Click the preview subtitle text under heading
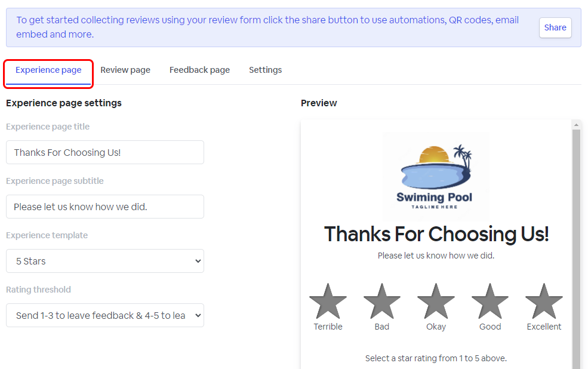 436,256
